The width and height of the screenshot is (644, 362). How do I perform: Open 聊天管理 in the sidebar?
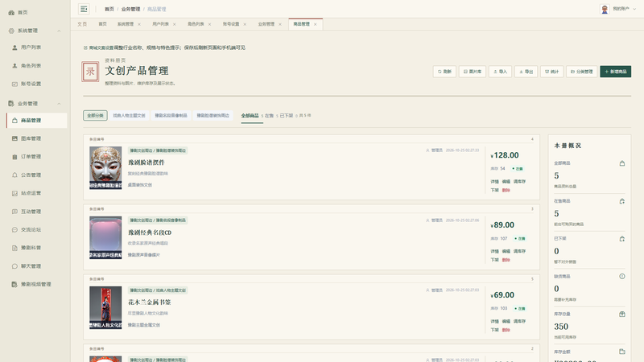tap(31, 266)
